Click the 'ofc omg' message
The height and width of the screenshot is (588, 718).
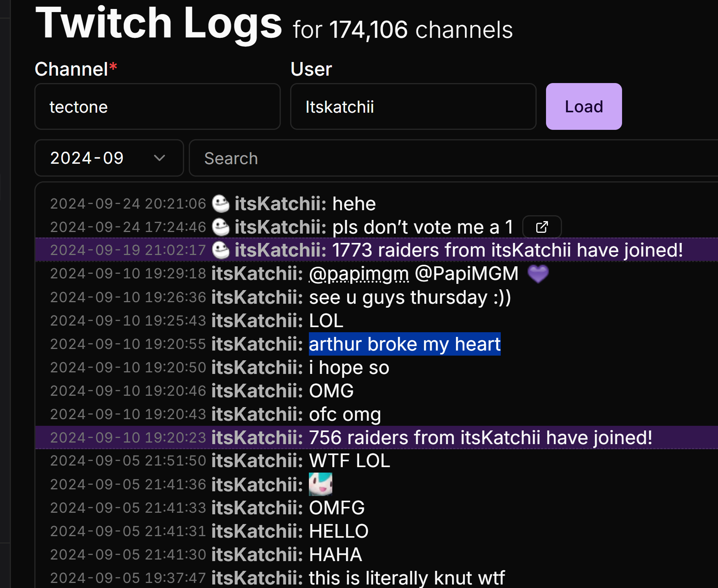(345, 414)
